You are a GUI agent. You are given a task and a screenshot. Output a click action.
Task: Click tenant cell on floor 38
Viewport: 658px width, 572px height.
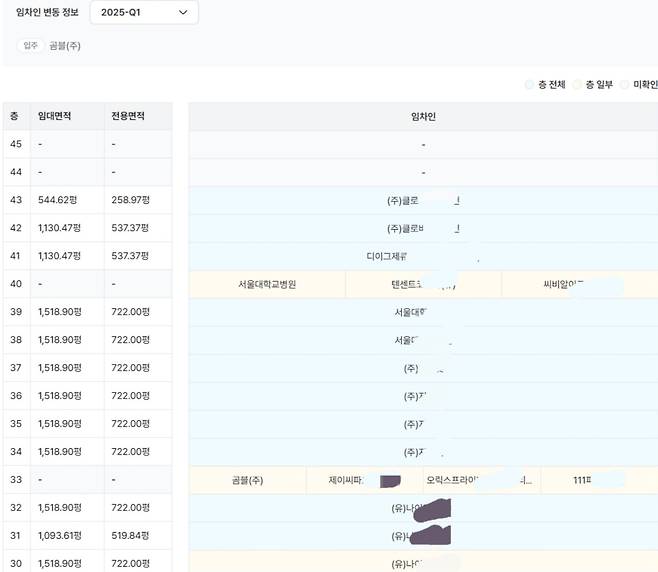click(x=423, y=340)
